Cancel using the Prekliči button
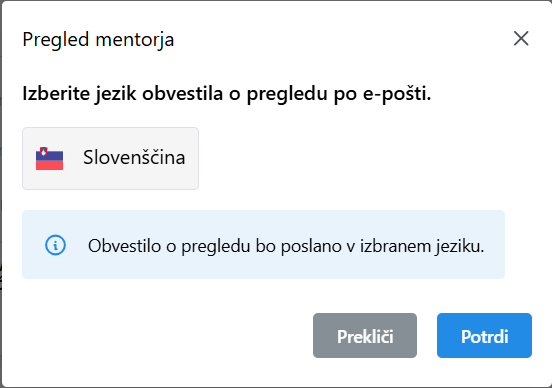The image size is (552, 388). tap(365, 336)
